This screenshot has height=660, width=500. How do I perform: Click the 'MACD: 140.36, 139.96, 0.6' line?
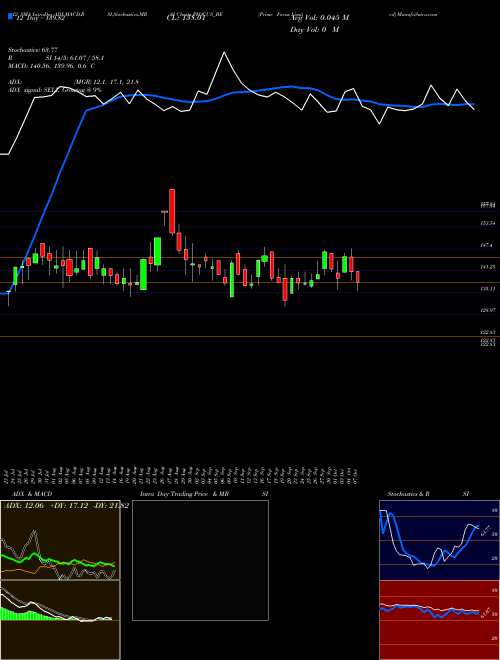click(x=49, y=66)
